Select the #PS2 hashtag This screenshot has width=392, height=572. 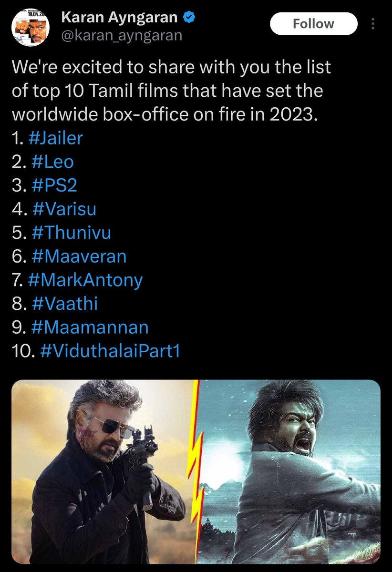pos(53,185)
